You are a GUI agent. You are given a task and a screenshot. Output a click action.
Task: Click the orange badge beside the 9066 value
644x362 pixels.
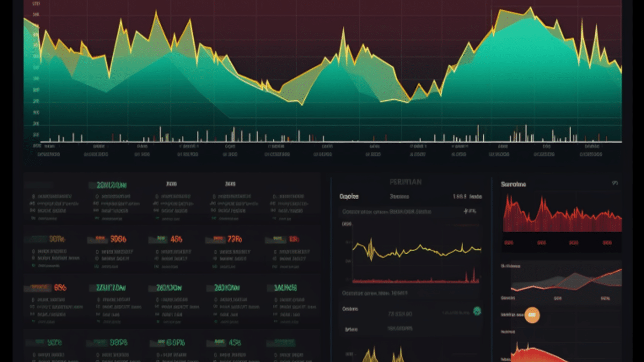[x=100, y=239]
